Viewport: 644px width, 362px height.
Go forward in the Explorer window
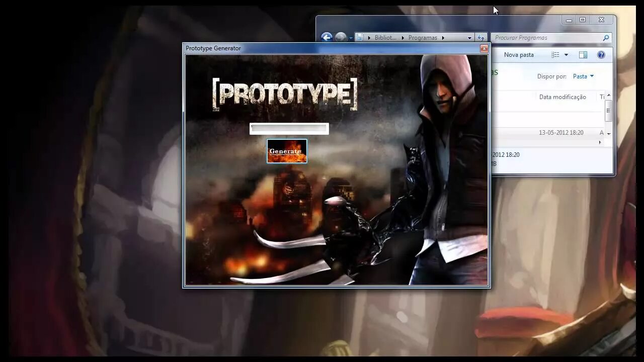click(341, 37)
